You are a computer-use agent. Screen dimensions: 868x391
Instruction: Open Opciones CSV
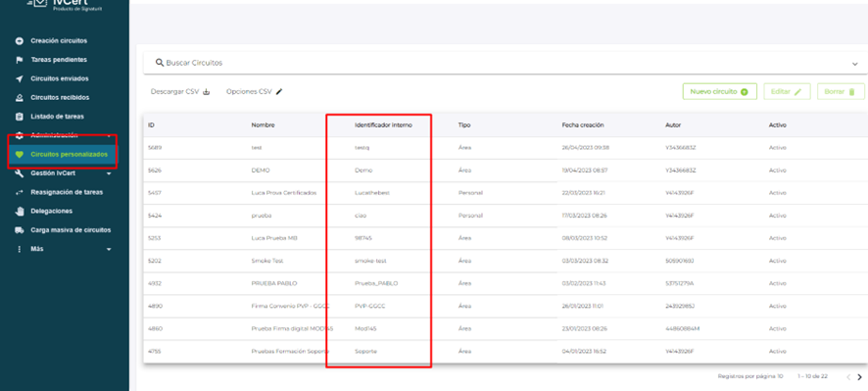254,92
